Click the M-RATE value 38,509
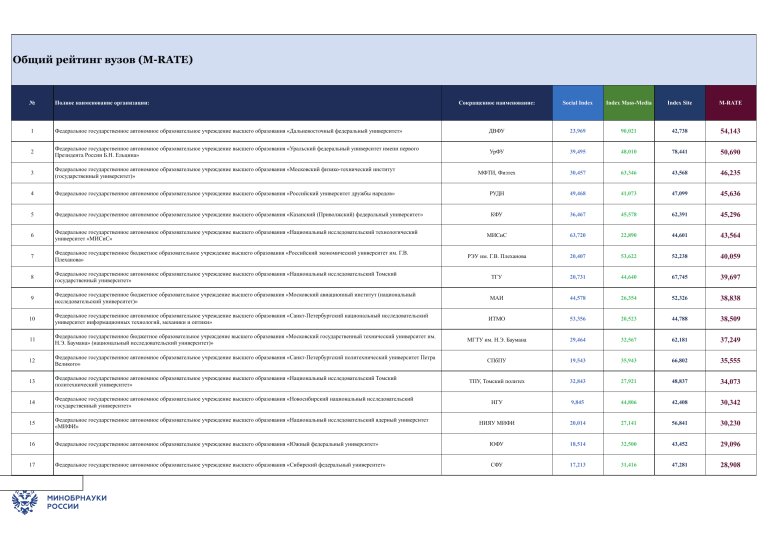The height and width of the screenshot is (543, 768). click(730, 319)
